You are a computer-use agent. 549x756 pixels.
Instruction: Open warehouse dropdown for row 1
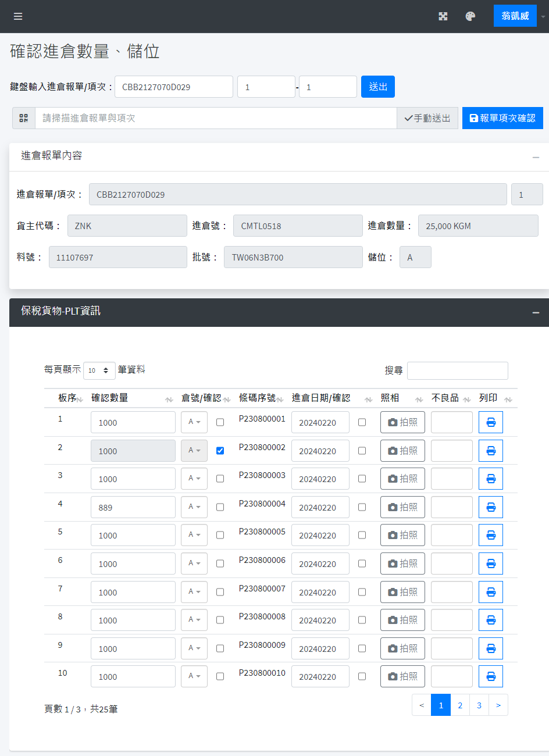point(194,422)
